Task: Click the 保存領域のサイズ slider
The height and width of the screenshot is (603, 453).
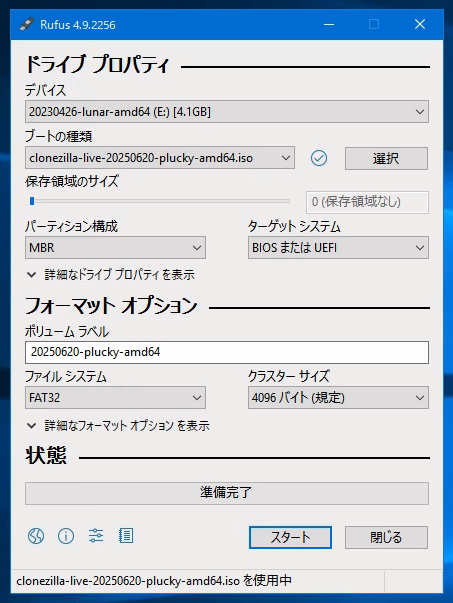Action: [x=158, y=201]
